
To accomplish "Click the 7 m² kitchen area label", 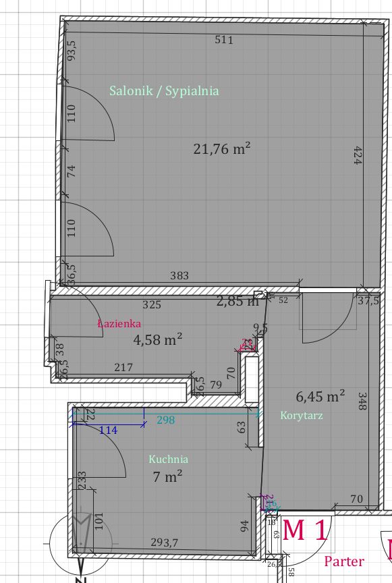I will click(x=167, y=476).
